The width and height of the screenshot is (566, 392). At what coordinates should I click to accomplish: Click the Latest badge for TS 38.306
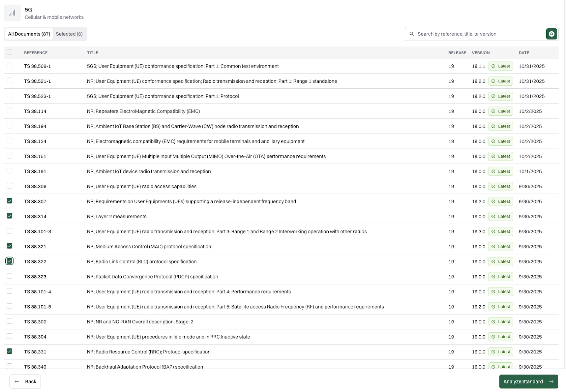501,186
